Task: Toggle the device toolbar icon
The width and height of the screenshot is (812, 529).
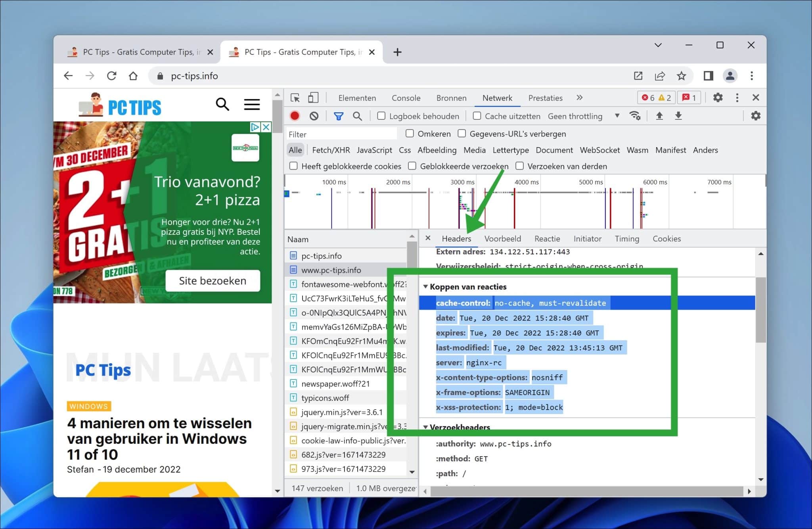Action: pyautogui.click(x=313, y=98)
